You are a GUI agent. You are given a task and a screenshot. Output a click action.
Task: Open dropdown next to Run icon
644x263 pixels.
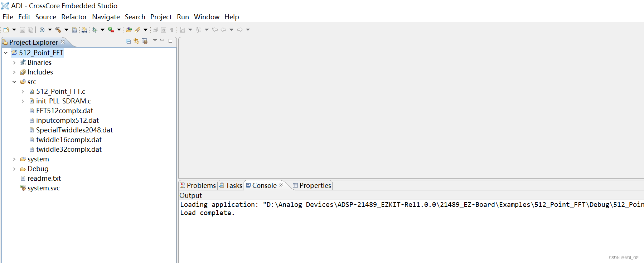(x=119, y=30)
